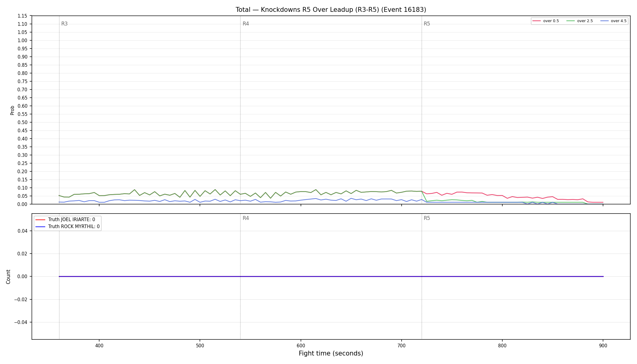Click the blue line sample beside 'over 4.5'
This screenshot has height=364, width=637.
[x=604, y=21]
